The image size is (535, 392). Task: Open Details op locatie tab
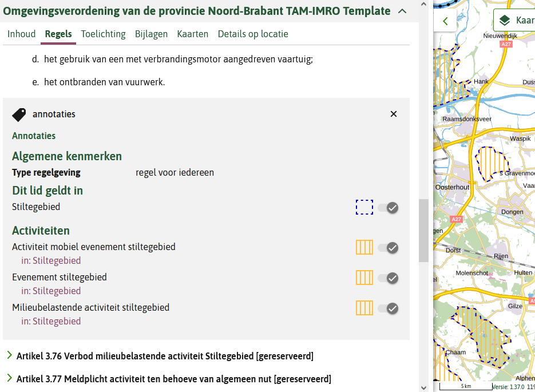click(x=253, y=34)
